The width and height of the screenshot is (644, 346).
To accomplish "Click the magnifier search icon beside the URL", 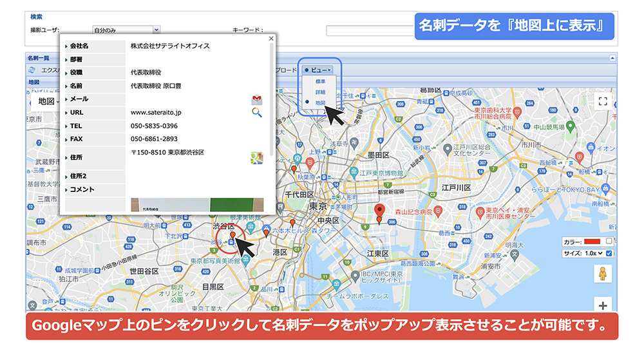I will click(257, 112).
